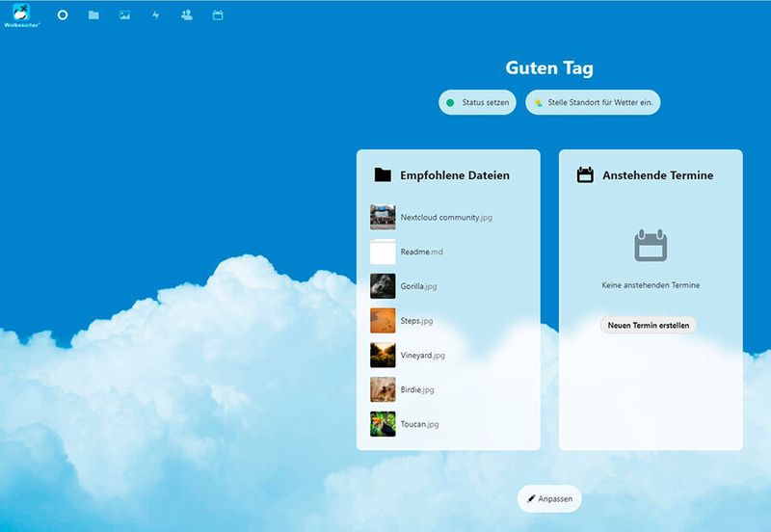Viewport: 771px width, 532px height.
Task: Click the Vineyard thumbnail image
Action: pos(383,355)
